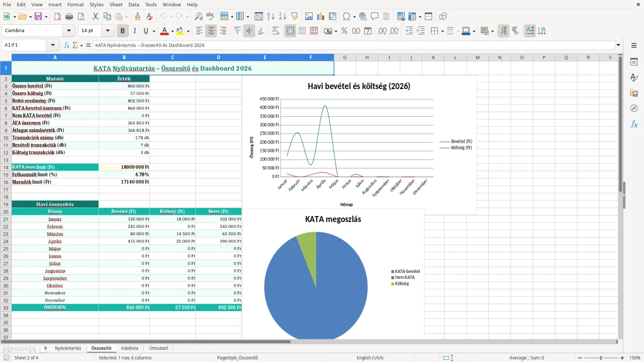
Task: Insert a comment
Action: [x=375, y=17]
